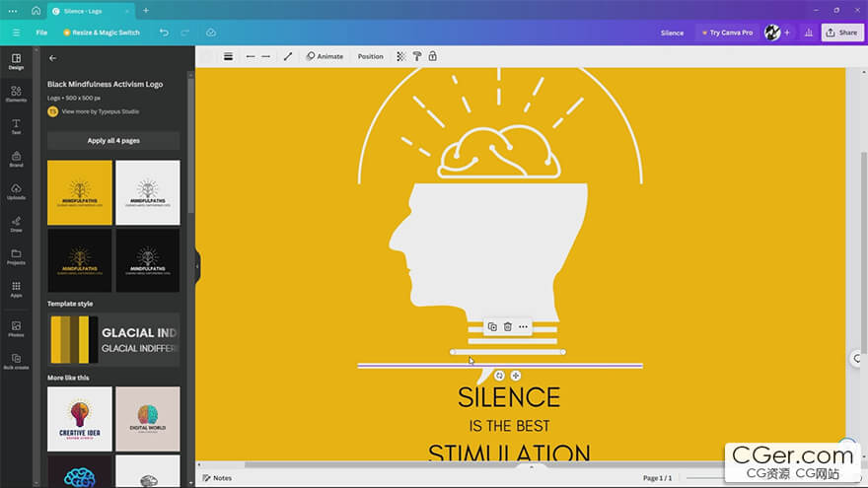Viewport: 868px width, 488px height.
Task: Select black template with gold logo
Action: (x=80, y=260)
